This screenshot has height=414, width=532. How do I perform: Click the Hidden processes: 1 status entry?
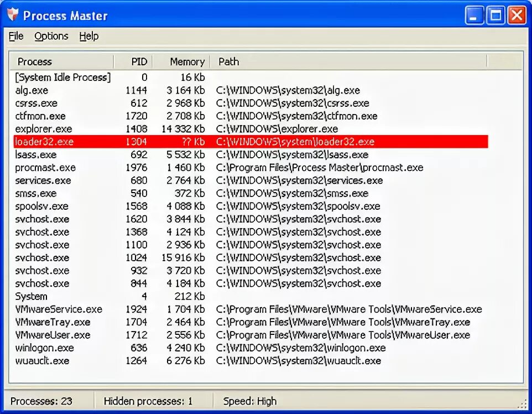pyautogui.click(x=148, y=401)
